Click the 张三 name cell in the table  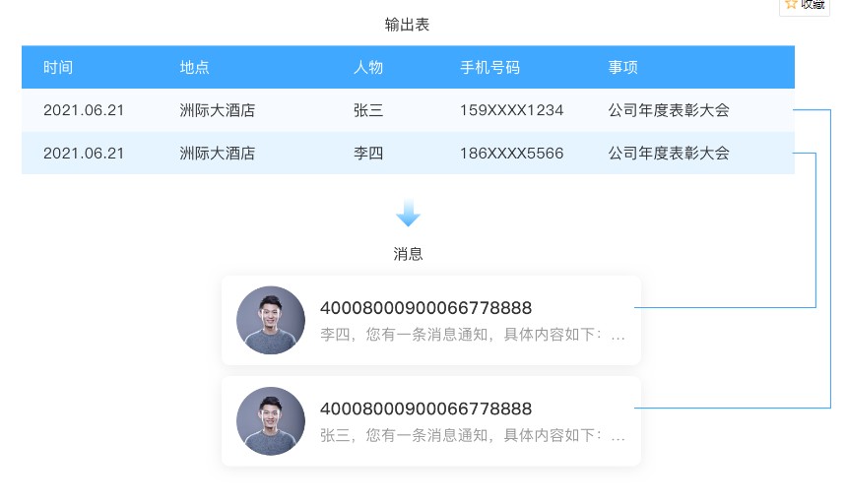click(367, 110)
